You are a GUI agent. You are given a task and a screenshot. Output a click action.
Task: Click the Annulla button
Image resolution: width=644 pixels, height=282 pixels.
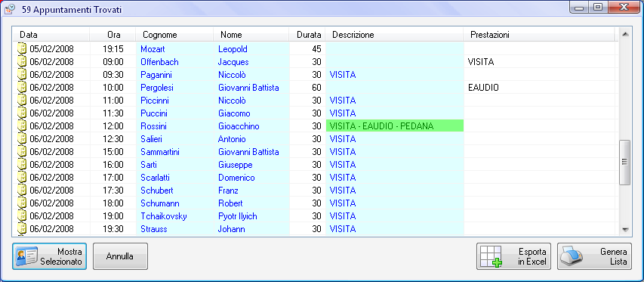pos(120,256)
